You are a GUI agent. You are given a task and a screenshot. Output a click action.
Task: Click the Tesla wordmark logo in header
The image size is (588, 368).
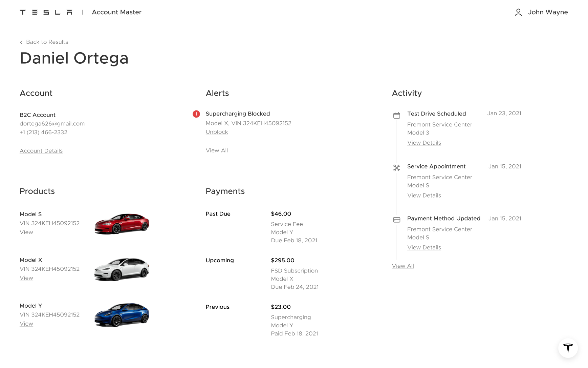[x=46, y=12]
